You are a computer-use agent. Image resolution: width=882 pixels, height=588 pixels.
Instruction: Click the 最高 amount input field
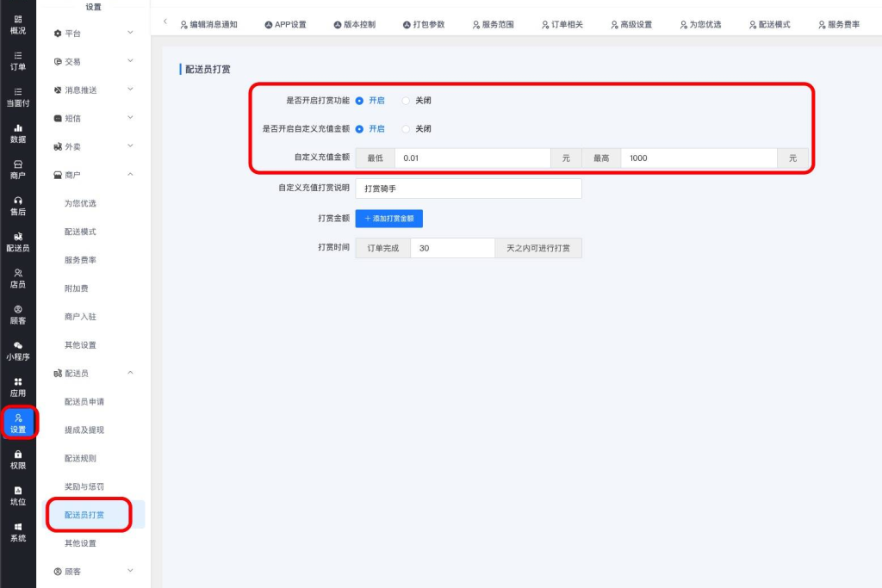point(699,158)
